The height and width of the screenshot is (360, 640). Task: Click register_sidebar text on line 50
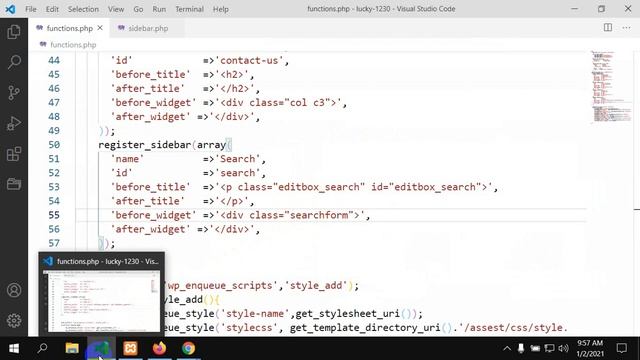pos(144,145)
